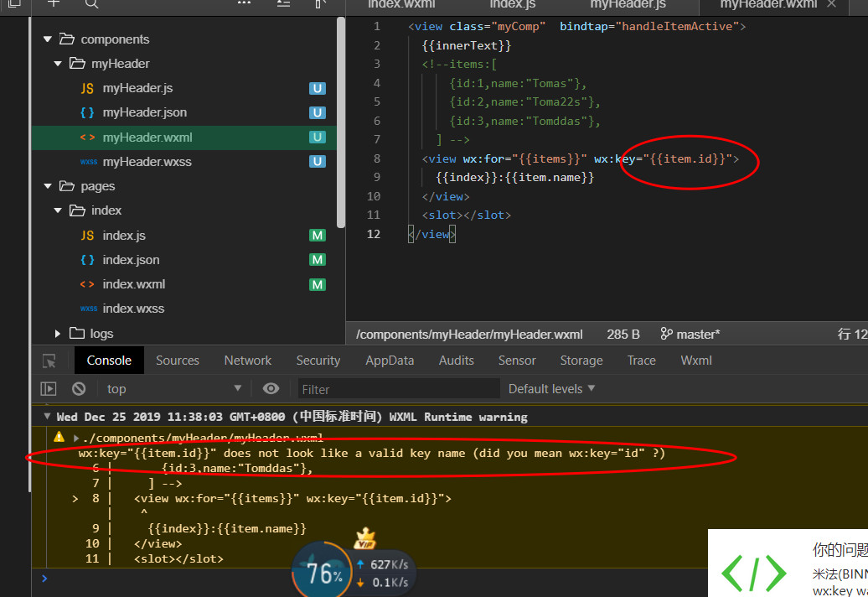Open the top context dropdown
Viewport: 868px width, 597px height.
click(173, 389)
